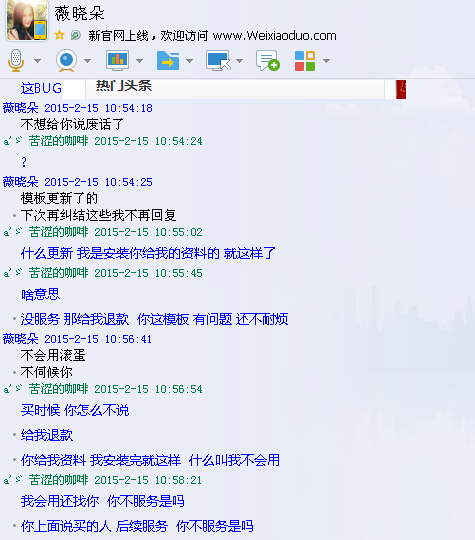Click the 热门头条 news banner
The width and height of the screenshot is (475, 540).
point(235,89)
